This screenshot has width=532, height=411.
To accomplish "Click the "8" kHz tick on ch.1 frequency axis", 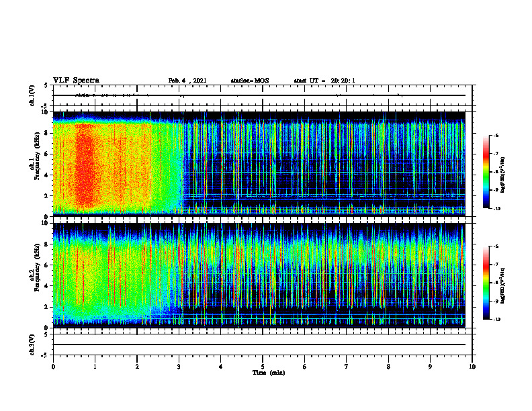I will [x=48, y=133].
